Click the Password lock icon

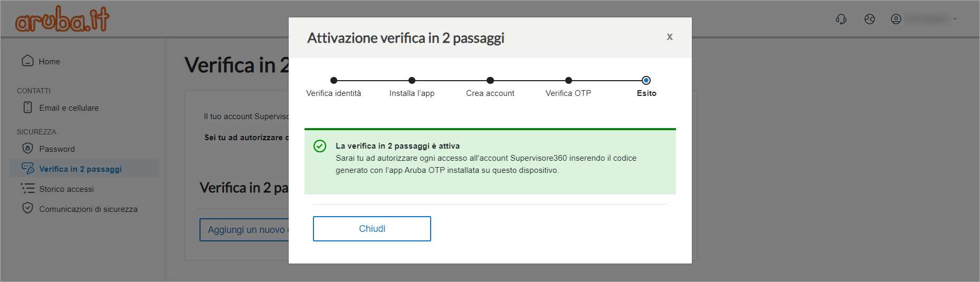point(27,148)
